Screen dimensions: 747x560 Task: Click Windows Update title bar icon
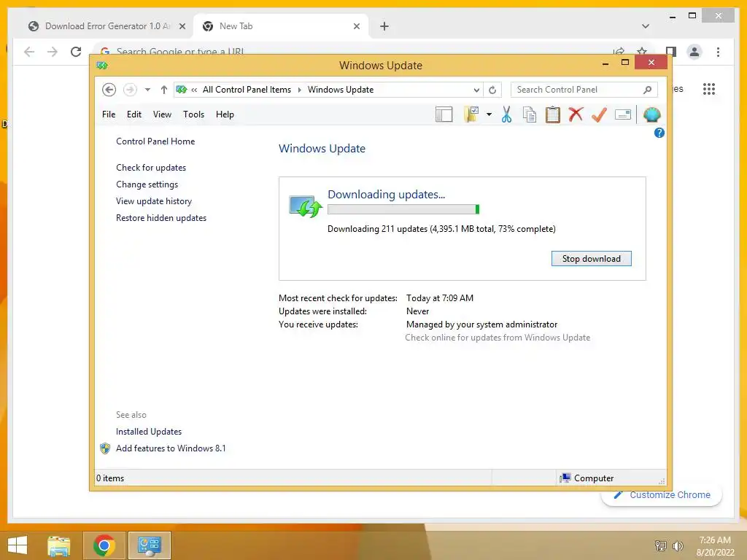102,65
